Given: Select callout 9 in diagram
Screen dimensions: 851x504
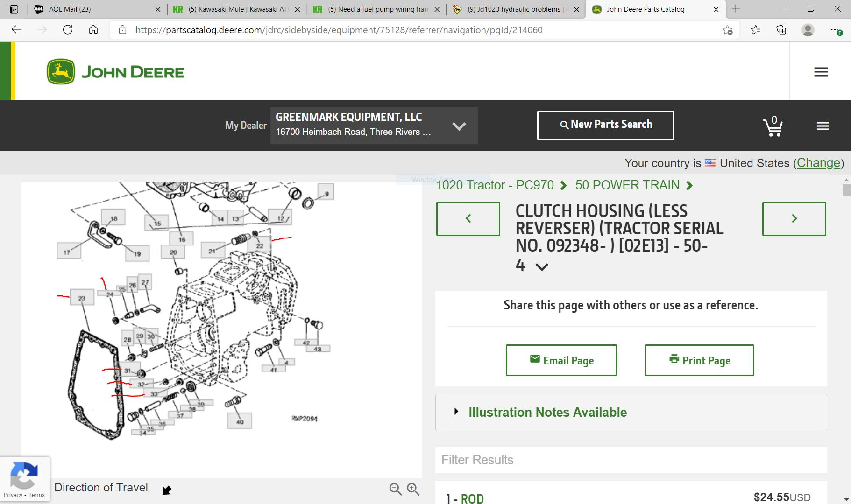Looking at the screenshot, I should pyautogui.click(x=326, y=192).
